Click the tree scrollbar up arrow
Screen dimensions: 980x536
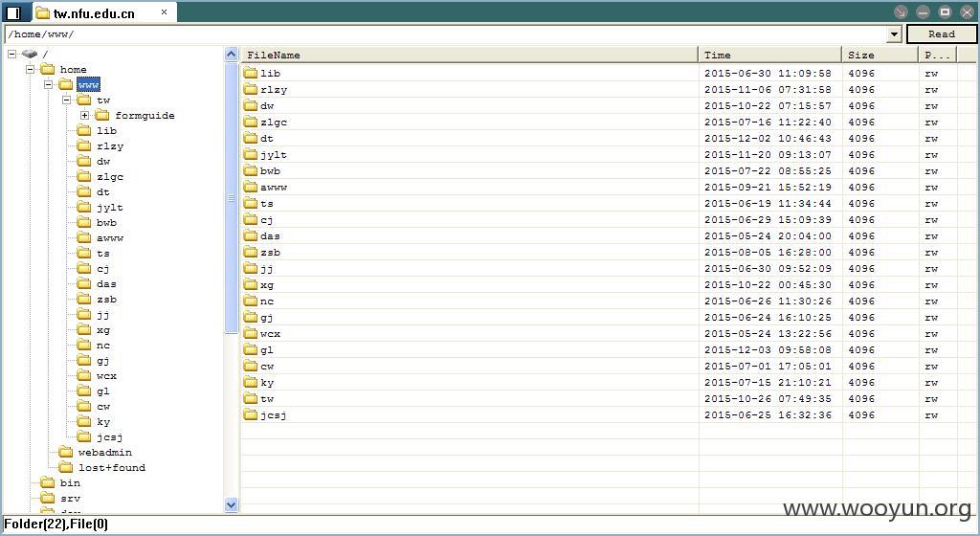pyautogui.click(x=231, y=55)
